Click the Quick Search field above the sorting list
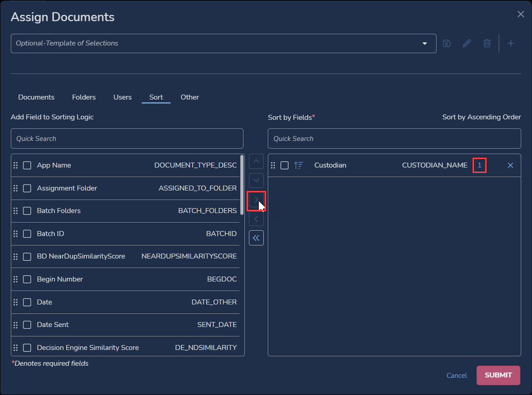Viewport: 532px width, 395px height. point(127,138)
